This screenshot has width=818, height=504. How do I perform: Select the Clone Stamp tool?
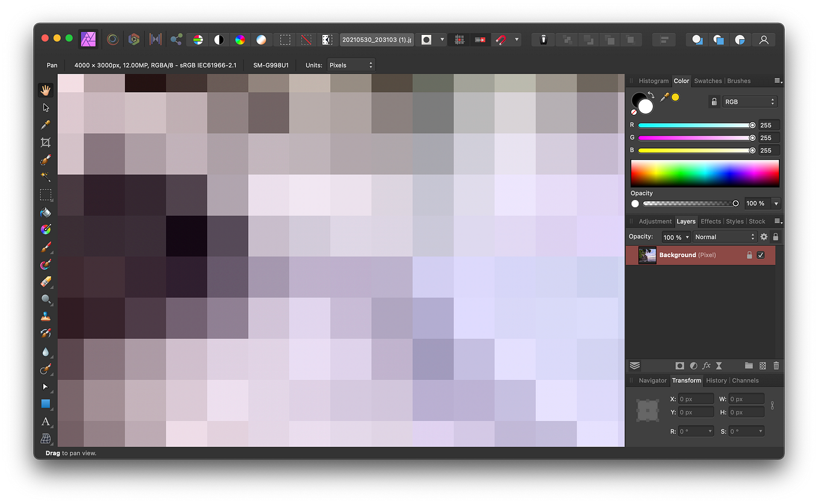pyautogui.click(x=46, y=316)
